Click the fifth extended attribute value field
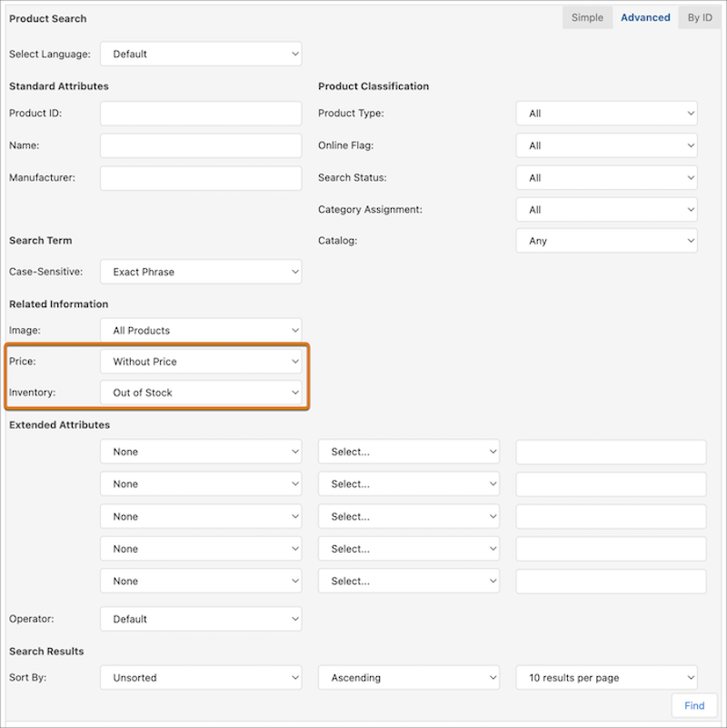This screenshot has width=727, height=728. tap(611, 582)
